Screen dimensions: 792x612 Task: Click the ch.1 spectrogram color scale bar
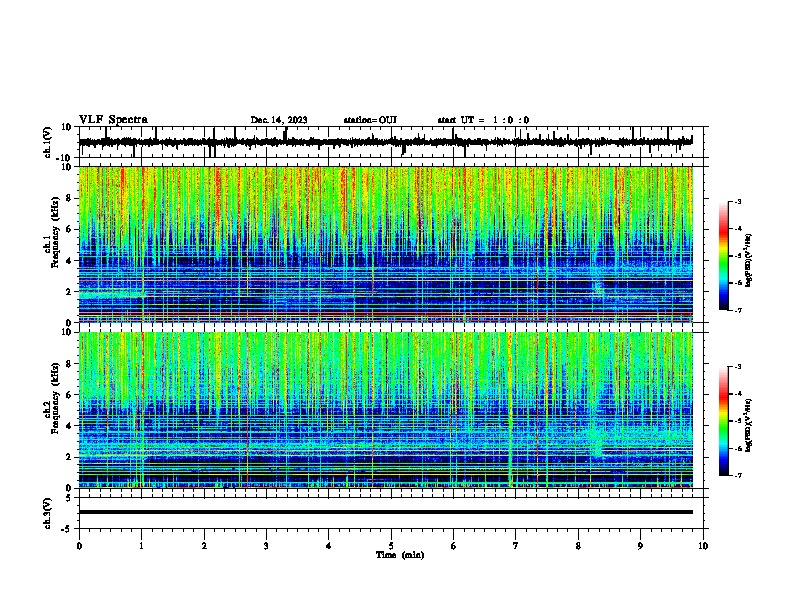click(724, 256)
